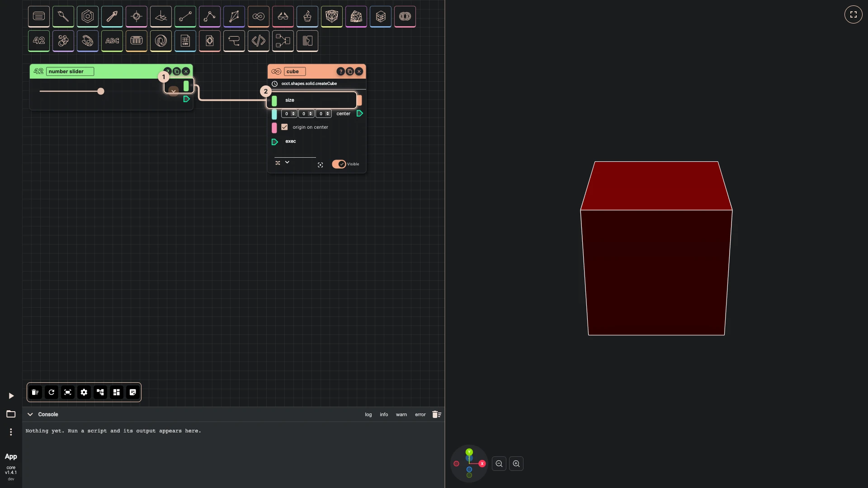Open the line segment node category

click(x=185, y=17)
